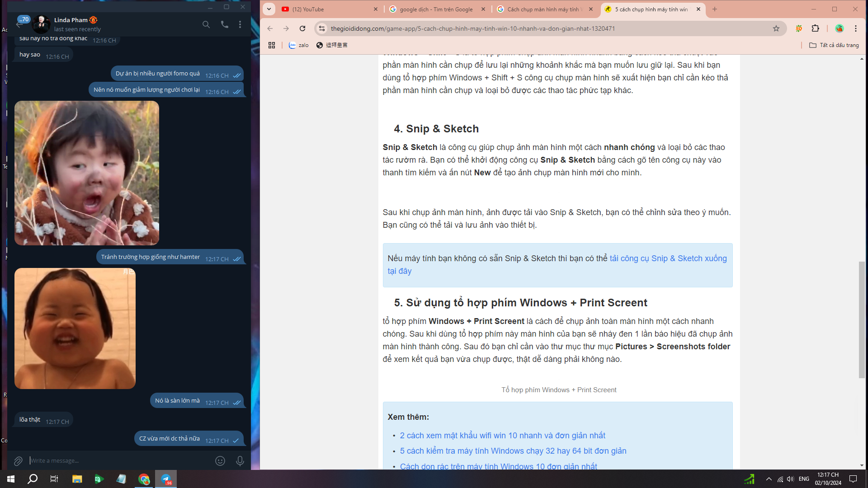Open Task View on taskbar
The width and height of the screenshot is (868, 488).
pyautogui.click(x=54, y=479)
